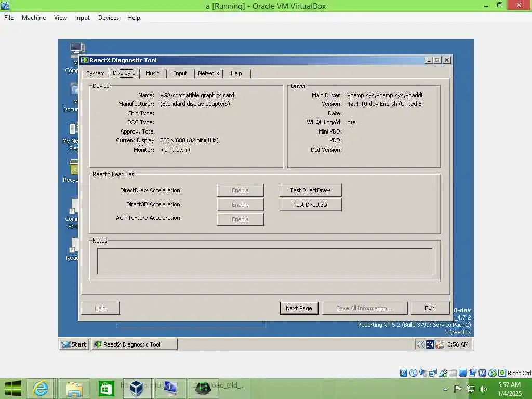Open the VirtualBox Devices menu
The image size is (532, 399).
click(x=109, y=18)
